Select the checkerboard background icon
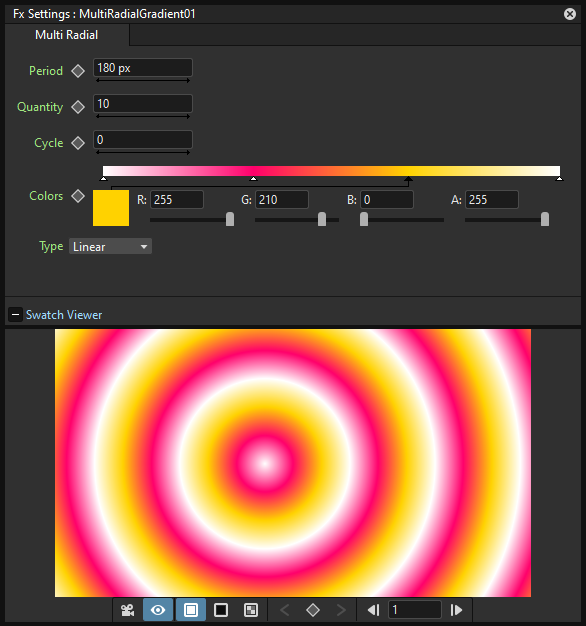This screenshot has width=586, height=626. [251, 610]
